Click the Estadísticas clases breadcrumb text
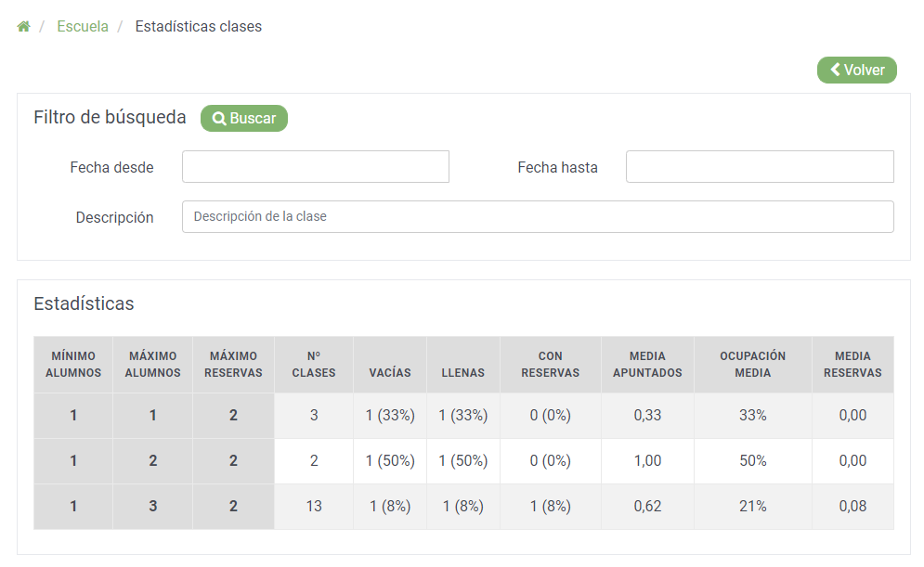The width and height of the screenshot is (924, 567). 199,27
